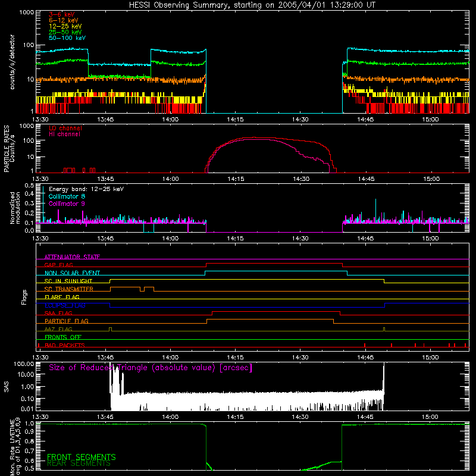
Task: Select the 6-12 keV legend label
Action: coord(63,20)
